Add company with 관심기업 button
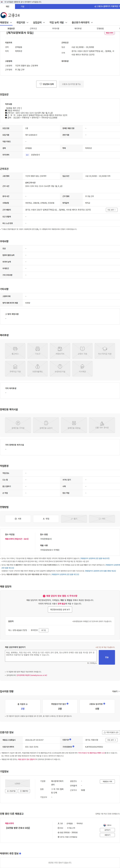120x868 pixels. pos(11,791)
